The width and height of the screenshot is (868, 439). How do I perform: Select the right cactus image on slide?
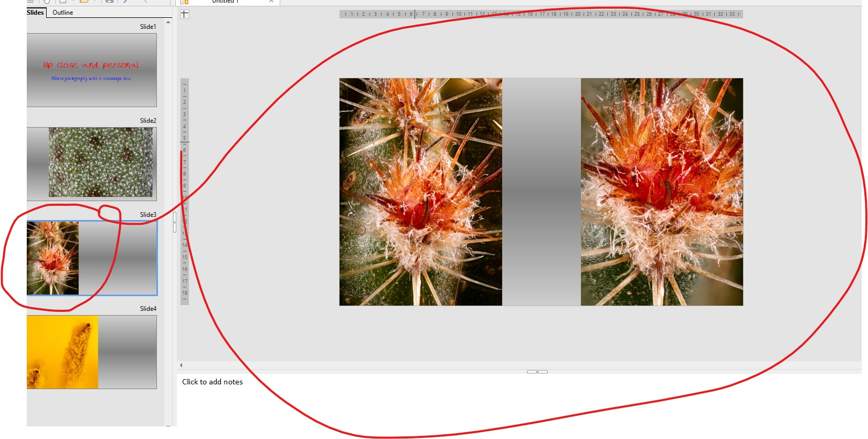pyautogui.click(x=662, y=192)
